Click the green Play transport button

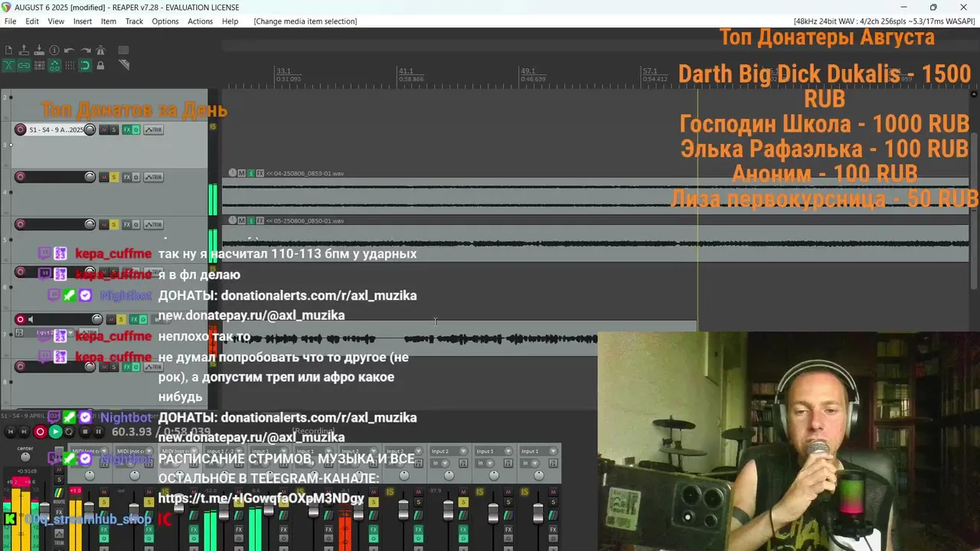pos(55,432)
